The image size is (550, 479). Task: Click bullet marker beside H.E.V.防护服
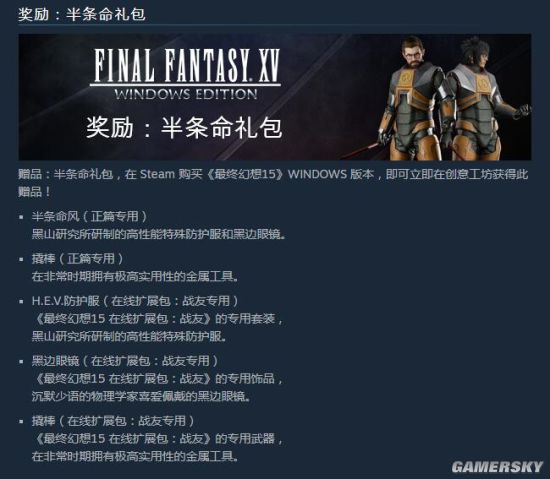[x=21, y=302]
